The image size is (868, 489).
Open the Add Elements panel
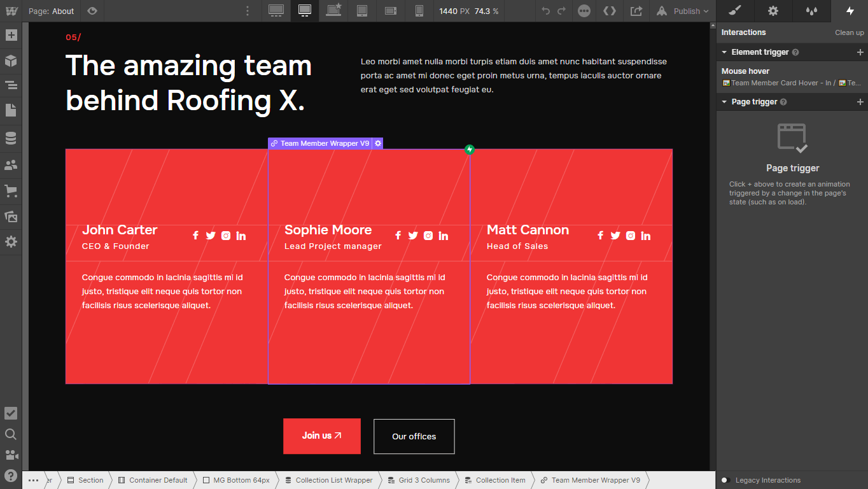[x=10, y=35]
